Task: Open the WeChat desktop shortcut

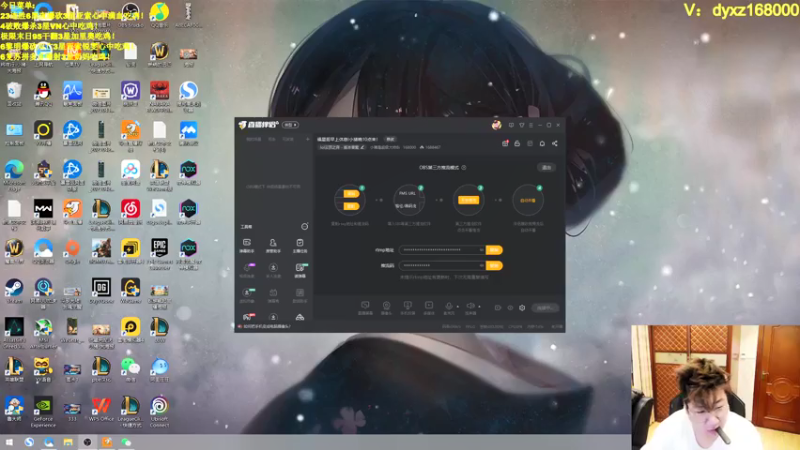Action: [x=131, y=370]
